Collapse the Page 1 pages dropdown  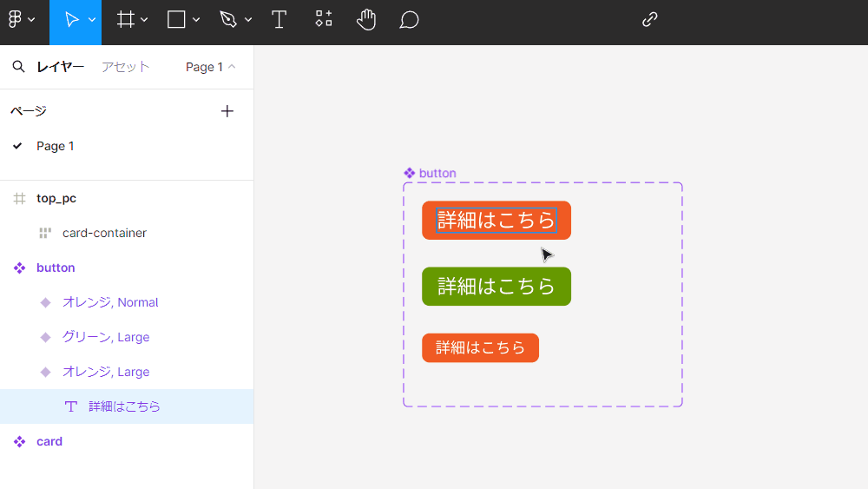(x=210, y=67)
